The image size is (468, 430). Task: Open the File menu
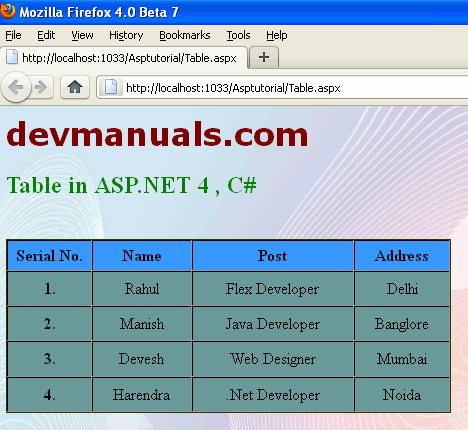(13, 35)
